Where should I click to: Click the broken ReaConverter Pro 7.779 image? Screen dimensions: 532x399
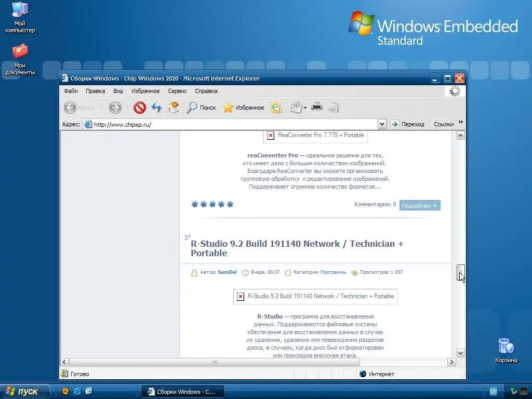(x=315, y=136)
